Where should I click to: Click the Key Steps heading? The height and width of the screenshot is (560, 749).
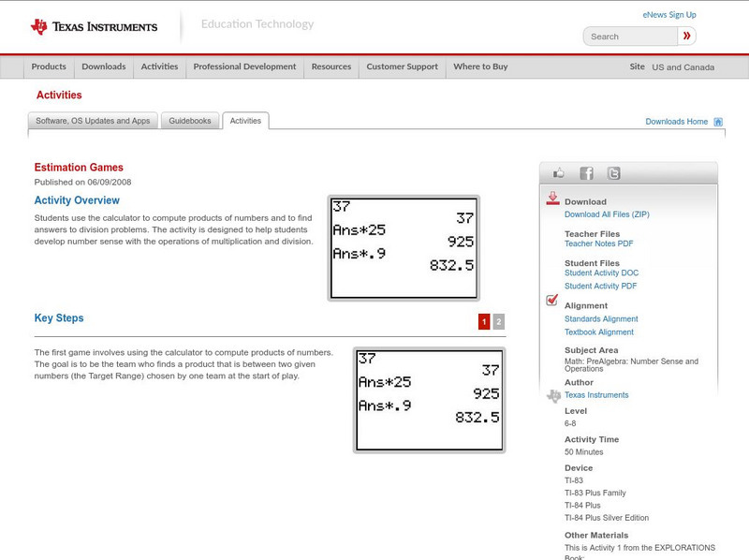[59, 317]
